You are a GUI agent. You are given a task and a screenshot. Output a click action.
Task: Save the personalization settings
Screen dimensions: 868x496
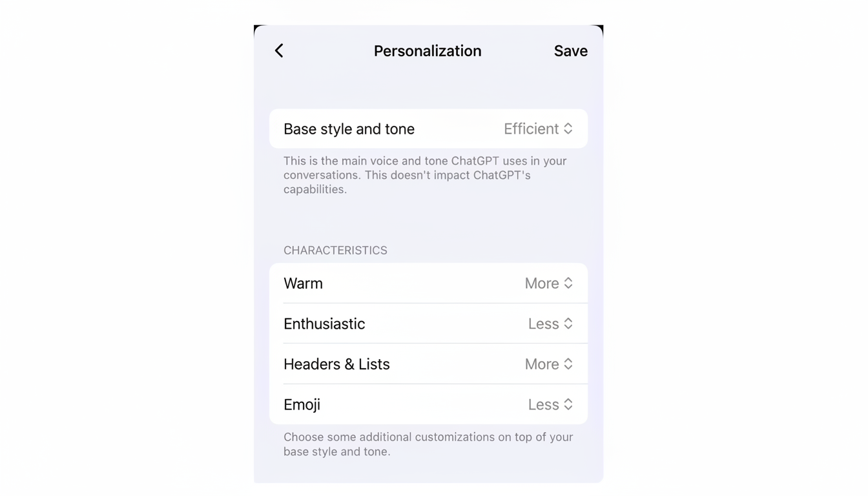tap(571, 50)
